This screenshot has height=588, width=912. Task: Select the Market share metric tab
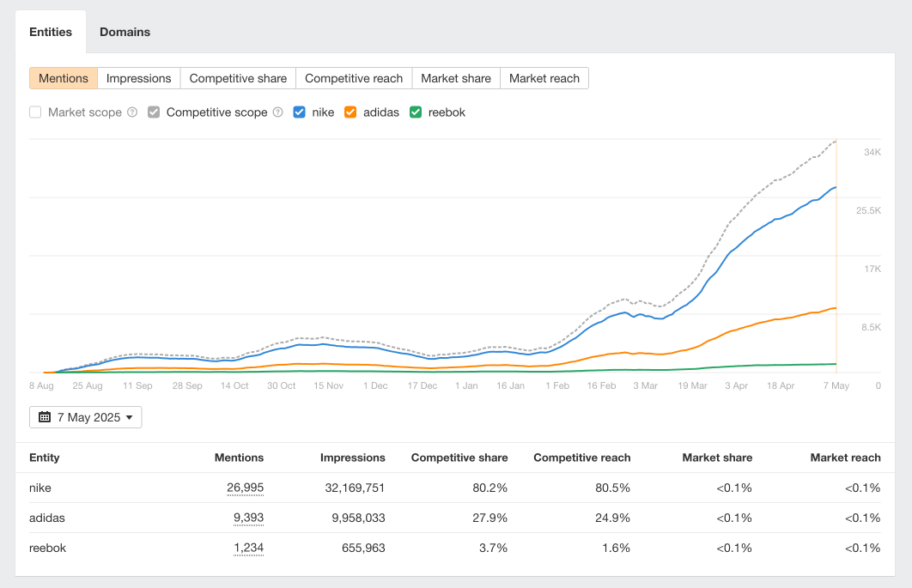tap(456, 78)
